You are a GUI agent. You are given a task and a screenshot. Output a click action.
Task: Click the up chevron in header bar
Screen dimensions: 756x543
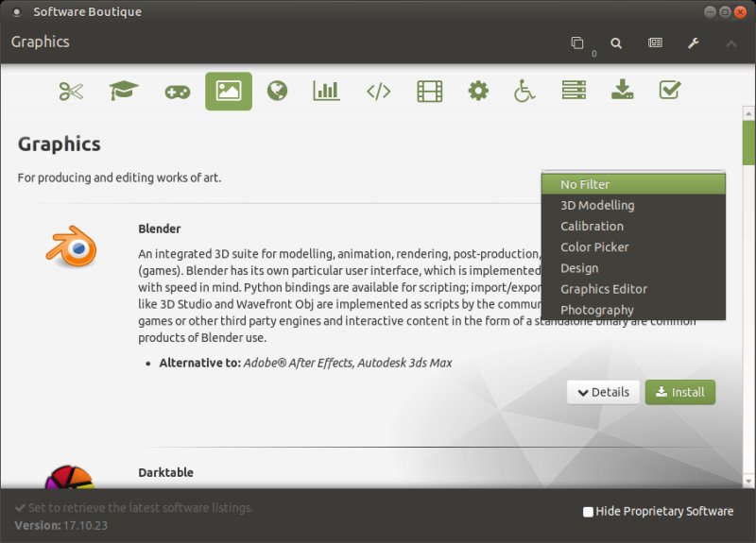coord(731,43)
